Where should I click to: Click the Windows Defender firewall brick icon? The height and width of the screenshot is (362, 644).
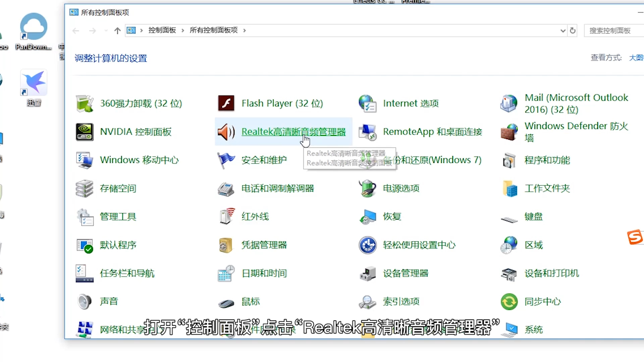pyautogui.click(x=509, y=132)
